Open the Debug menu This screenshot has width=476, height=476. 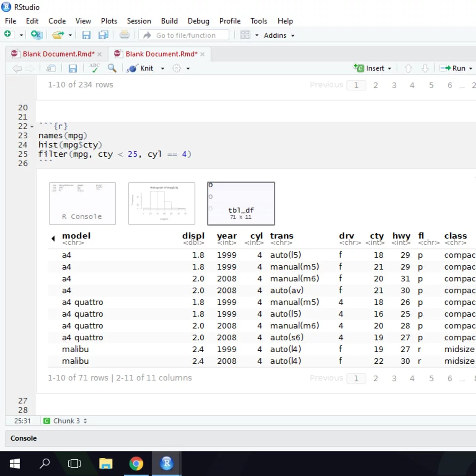[198, 21]
